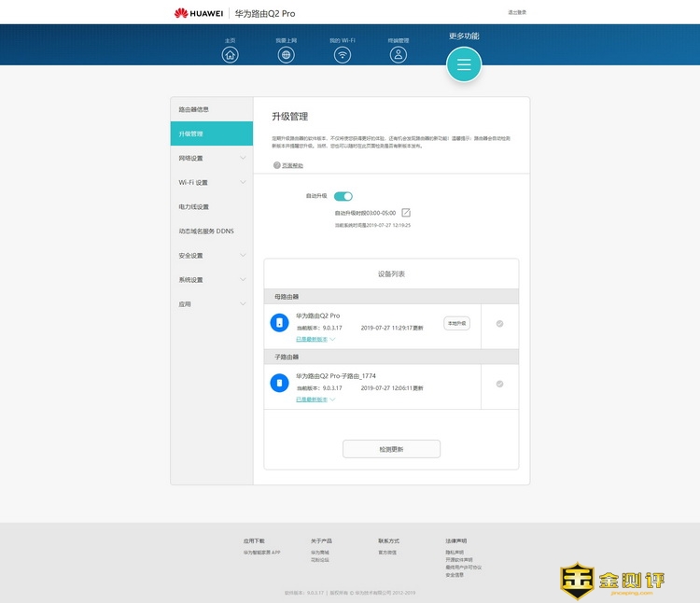Click the 本地升级 button
This screenshot has height=603, width=700.
click(x=456, y=323)
